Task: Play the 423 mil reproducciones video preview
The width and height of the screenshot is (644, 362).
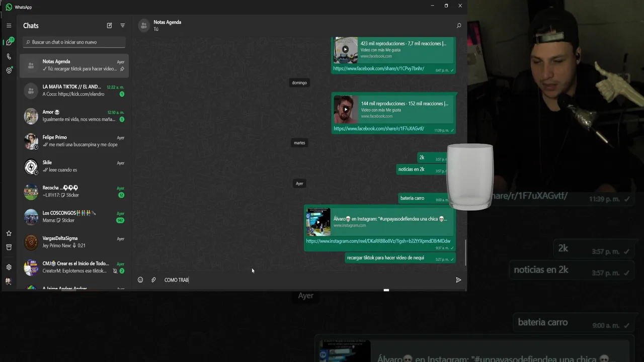Action: (346, 50)
